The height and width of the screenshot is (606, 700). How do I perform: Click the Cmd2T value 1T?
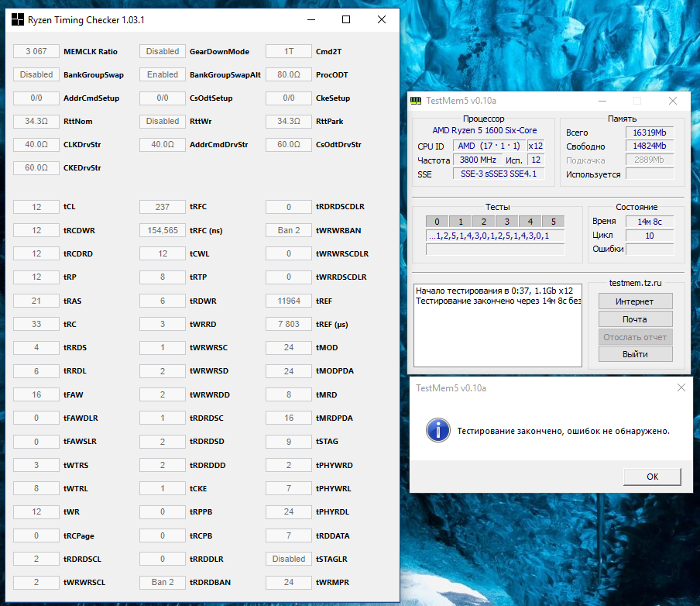pos(288,51)
